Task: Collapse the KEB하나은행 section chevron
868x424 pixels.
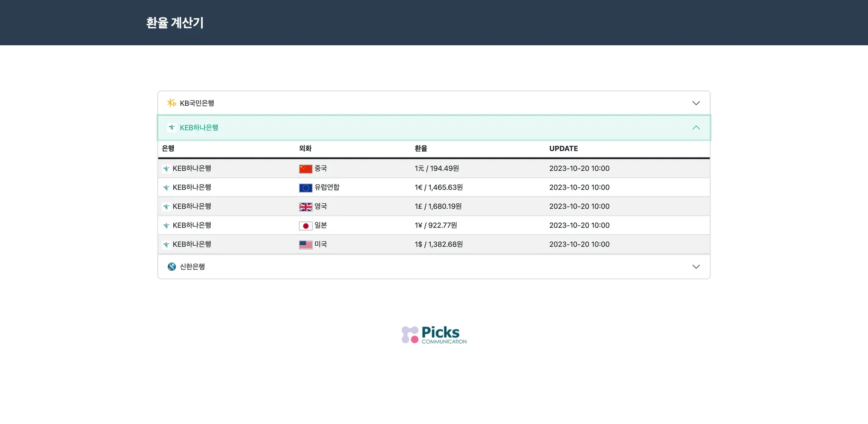Action: coord(696,127)
